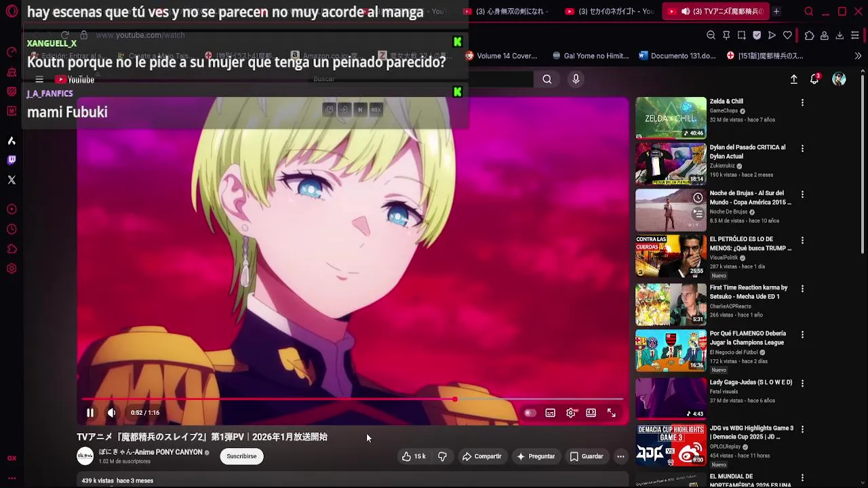Switch to the セカイのネガイゴト tab
The width and height of the screenshot is (868, 488).
tap(608, 12)
